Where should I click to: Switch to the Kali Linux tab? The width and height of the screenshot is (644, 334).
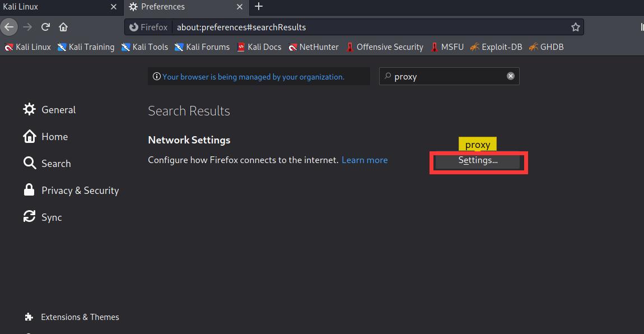(50, 7)
